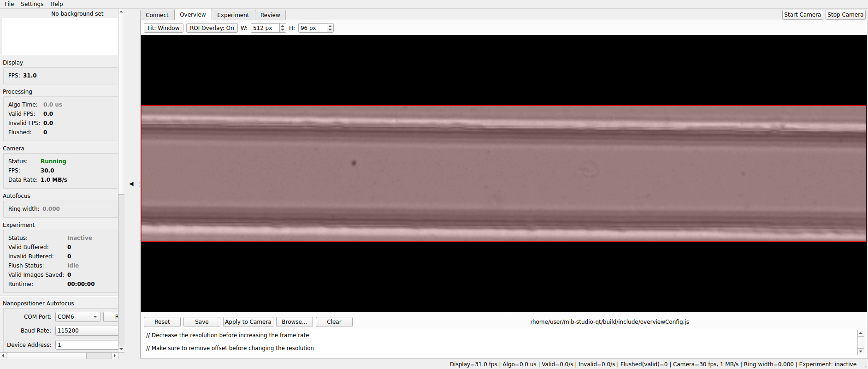The image size is (868, 369).
Task: Click the config editor's scroll-down arrow
Action: pos(861,351)
